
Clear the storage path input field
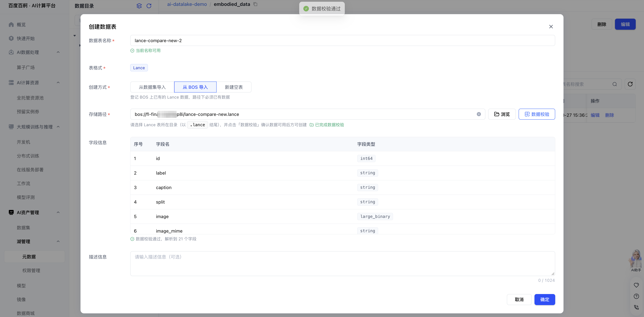coord(479,114)
